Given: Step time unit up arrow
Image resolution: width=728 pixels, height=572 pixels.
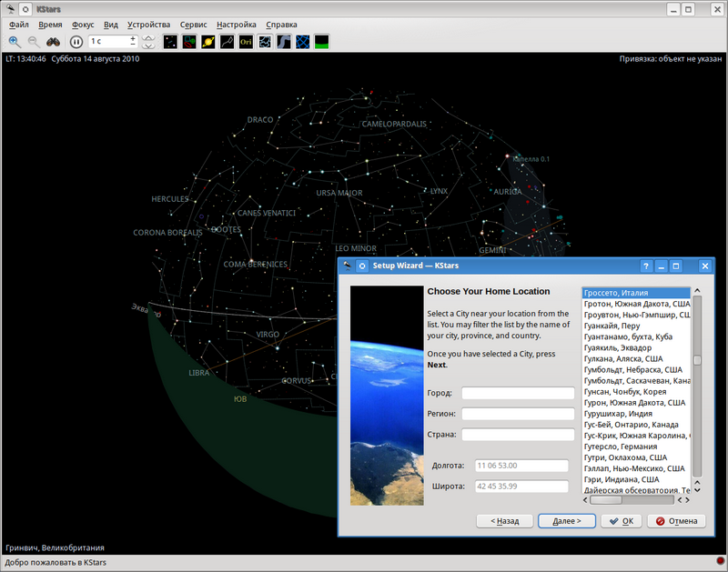Looking at the screenshot, I should 148,38.
